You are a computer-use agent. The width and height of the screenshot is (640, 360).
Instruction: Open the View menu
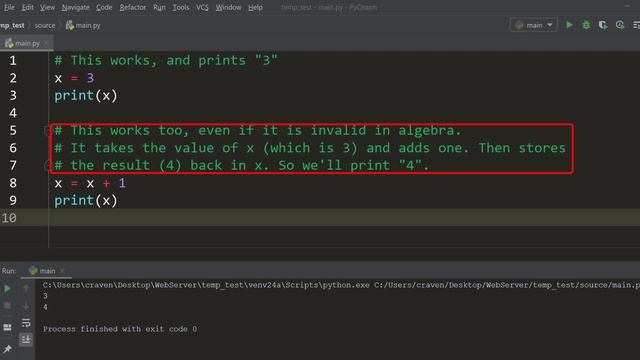click(47, 7)
